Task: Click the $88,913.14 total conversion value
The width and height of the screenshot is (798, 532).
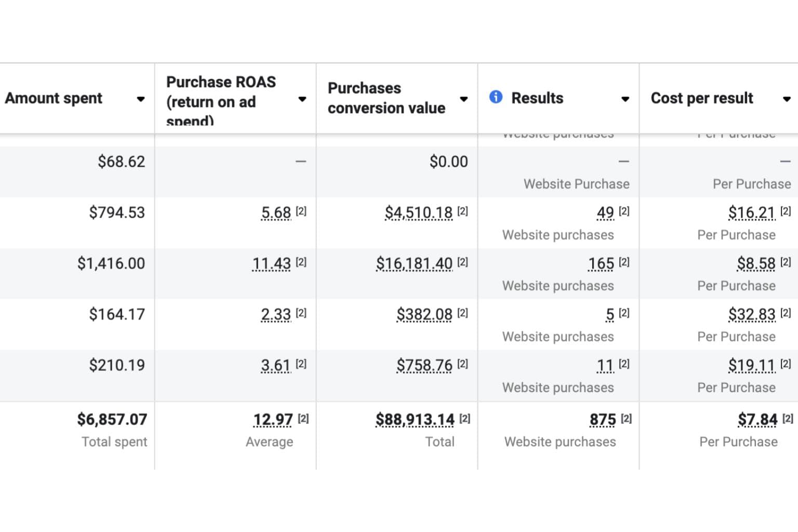Action: click(415, 419)
